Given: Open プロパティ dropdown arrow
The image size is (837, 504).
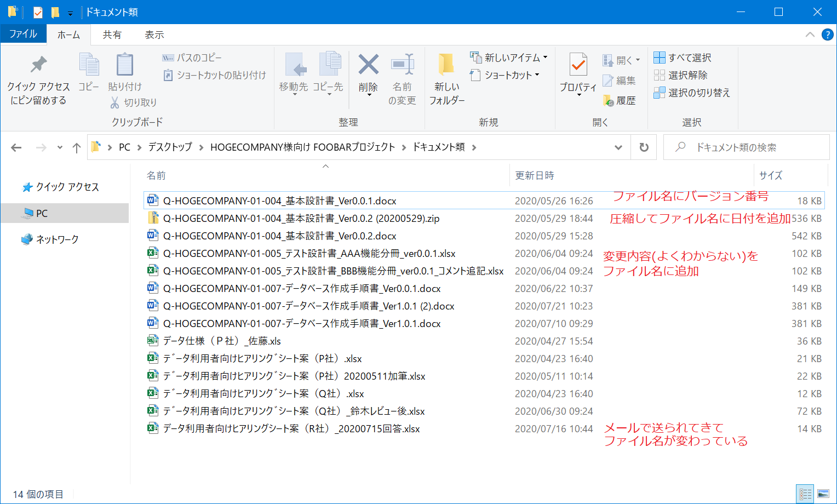Looking at the screenshot, I should tap(578, 95).
